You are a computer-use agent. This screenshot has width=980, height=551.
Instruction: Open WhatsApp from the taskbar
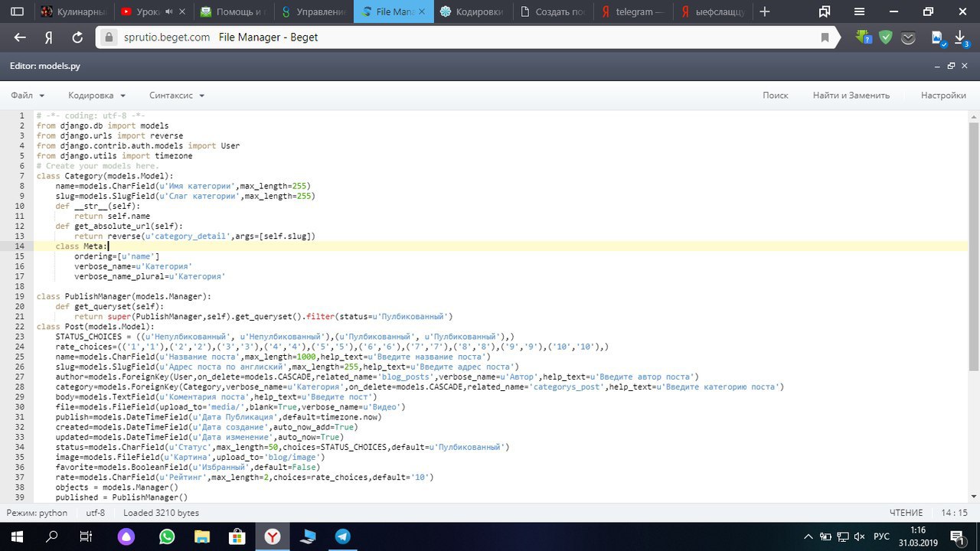coord(167,536)
